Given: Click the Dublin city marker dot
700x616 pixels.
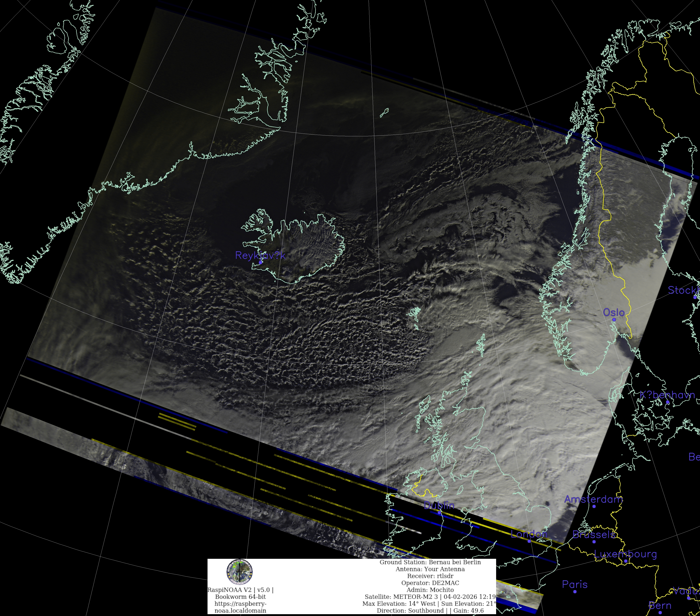Looking at the screenshot, I should (439, 513).
